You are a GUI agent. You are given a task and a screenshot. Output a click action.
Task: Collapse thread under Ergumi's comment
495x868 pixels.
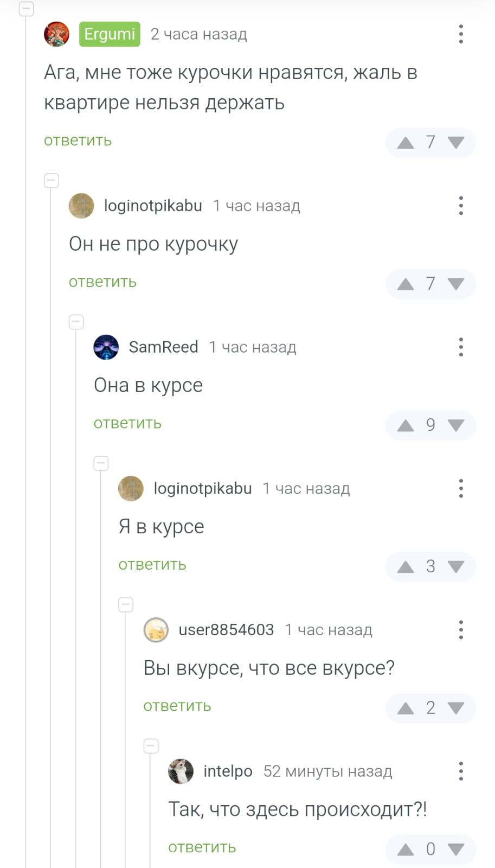click(x=27, y=9)
